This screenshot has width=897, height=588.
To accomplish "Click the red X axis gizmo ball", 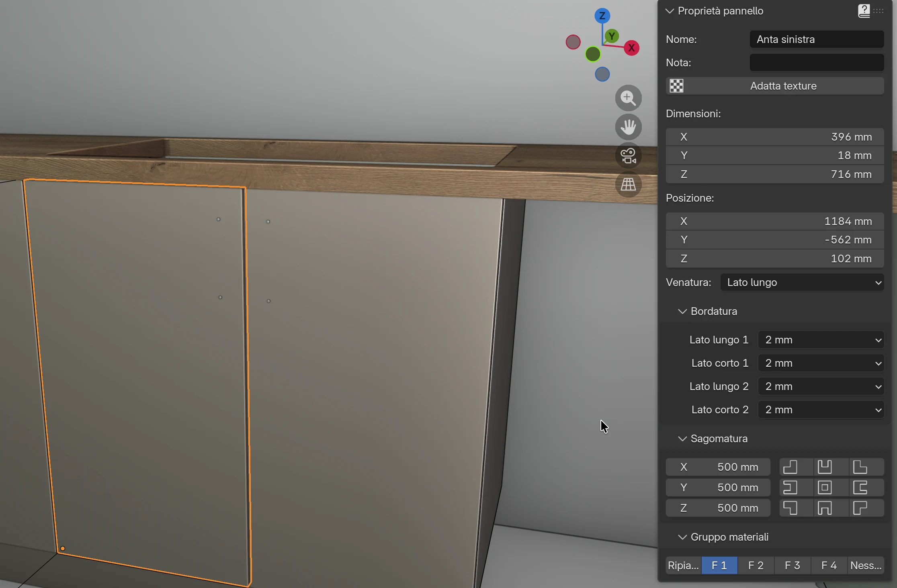I will coord(631,48).
